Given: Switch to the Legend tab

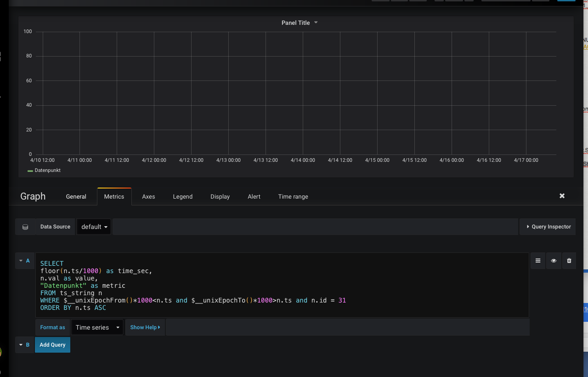Looking at the screenshot, I should (x=183, y=196).
